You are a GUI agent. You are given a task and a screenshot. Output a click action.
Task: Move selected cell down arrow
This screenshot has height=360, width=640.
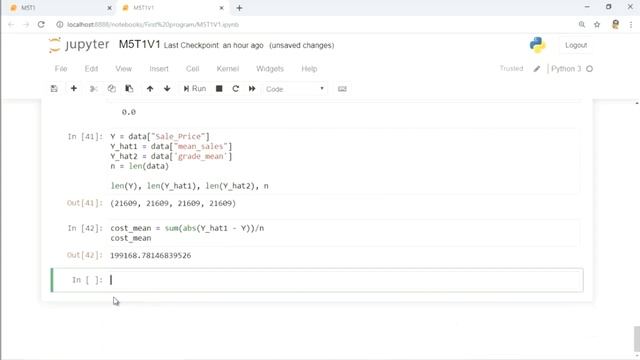[x=167, y=89]
